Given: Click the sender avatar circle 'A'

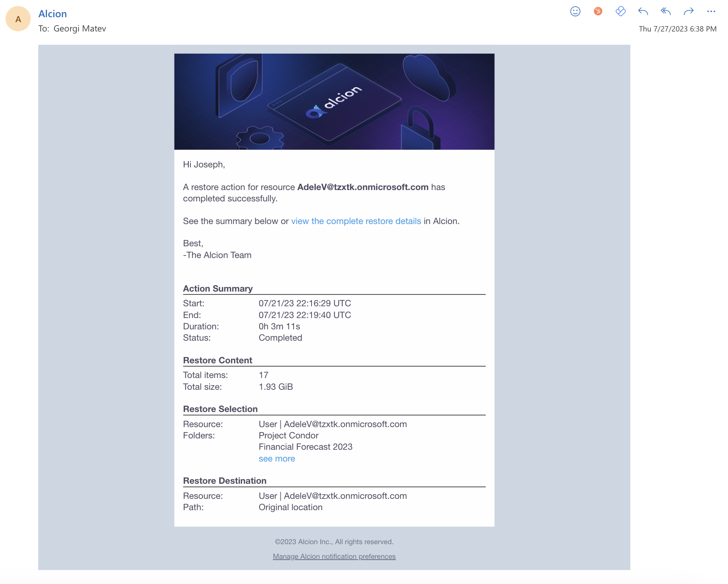Looking at the screenshot, I should [18, 19].
